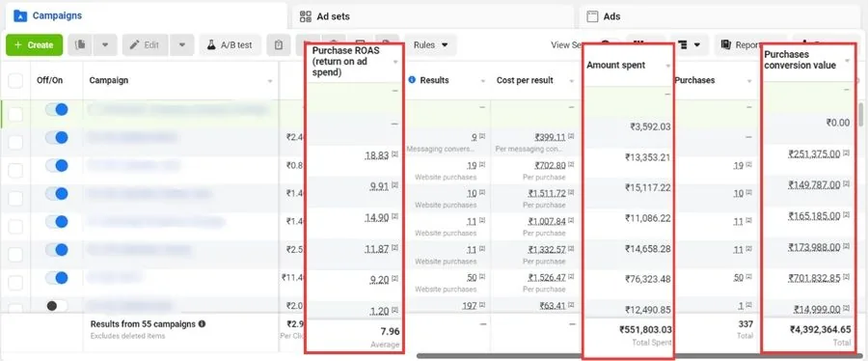Click attribution icon beside ₹1,007.84 cost
The image size is (868, 361).
[x=571, y=220]
